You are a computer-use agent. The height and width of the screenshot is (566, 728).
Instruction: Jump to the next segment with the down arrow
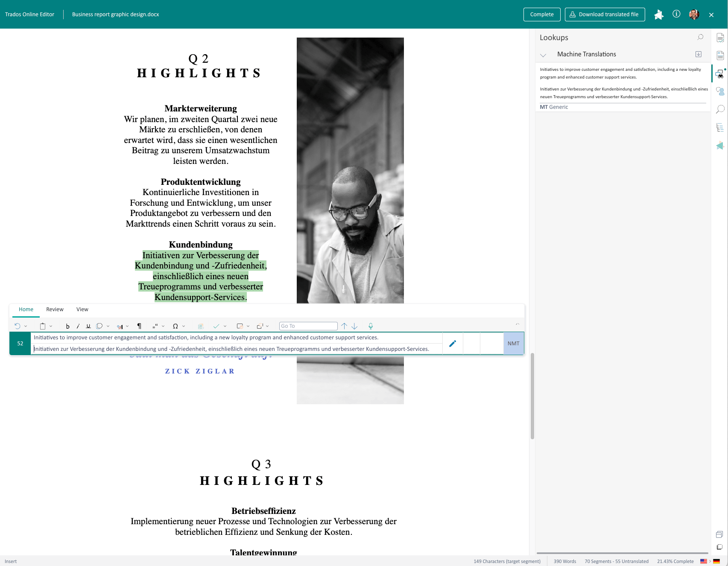tap(354, 326)
